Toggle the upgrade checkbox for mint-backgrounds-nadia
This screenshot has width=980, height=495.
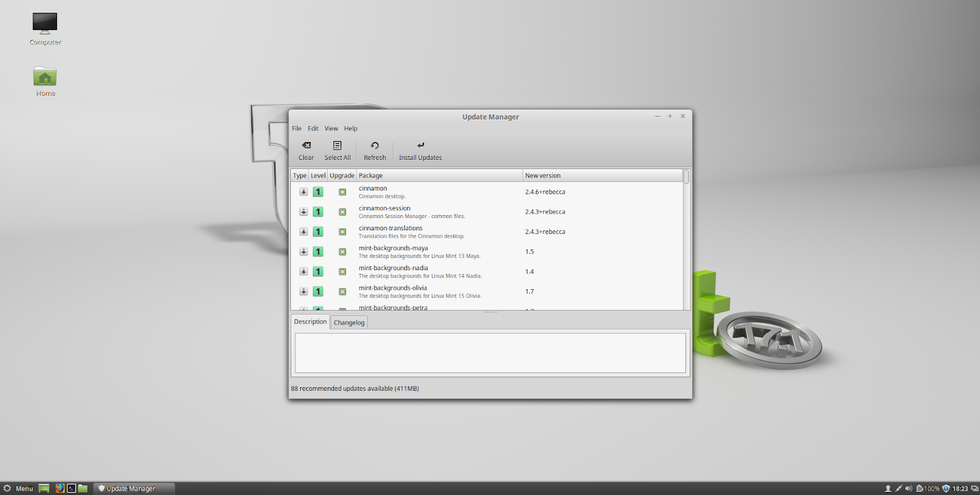click(342, 272)
